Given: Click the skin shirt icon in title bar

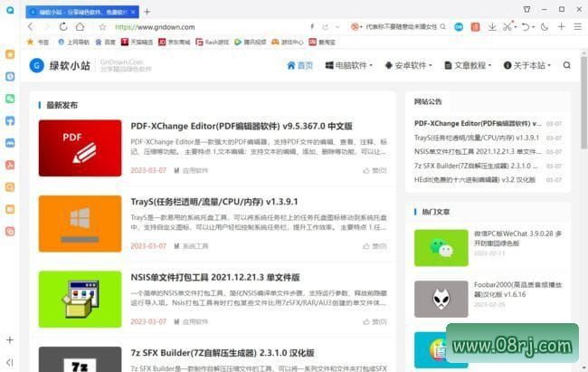Looking at the screenshot, I should (x=526, y=9).
